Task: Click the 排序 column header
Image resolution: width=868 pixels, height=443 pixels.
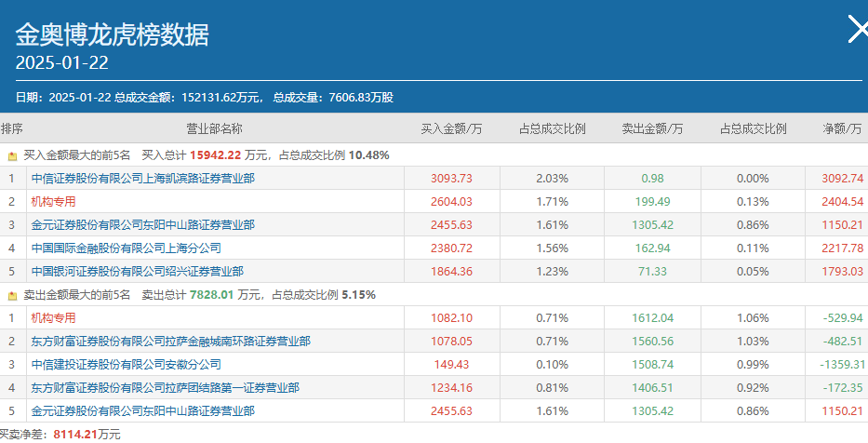Action: point(11,129)
